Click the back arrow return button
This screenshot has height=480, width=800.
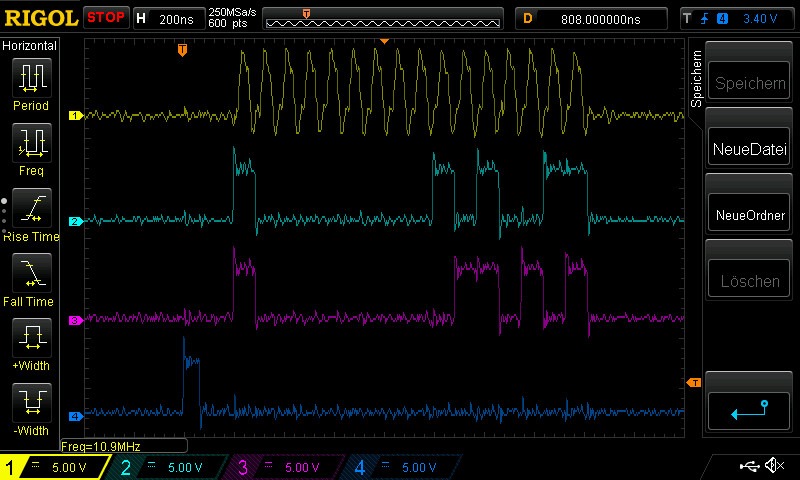click(x=748, y=410)
